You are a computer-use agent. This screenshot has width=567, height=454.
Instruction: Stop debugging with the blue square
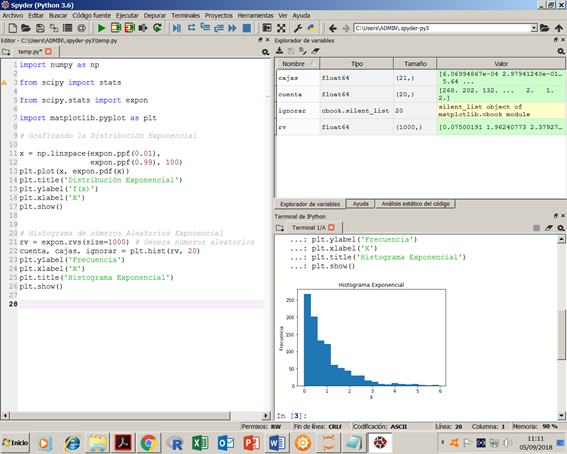[247, 28]
